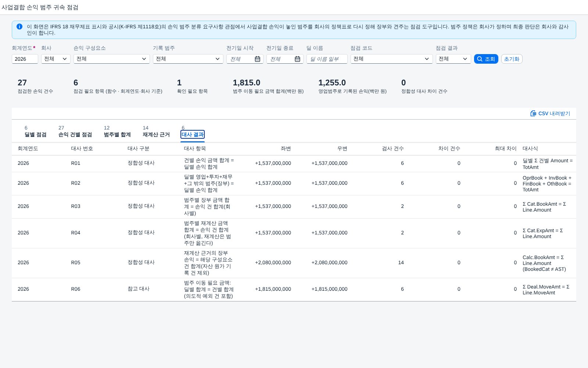This screenshot has width=588, height=368.
Task: Switch to the 딜별 점검 tab
Action: 36,134
